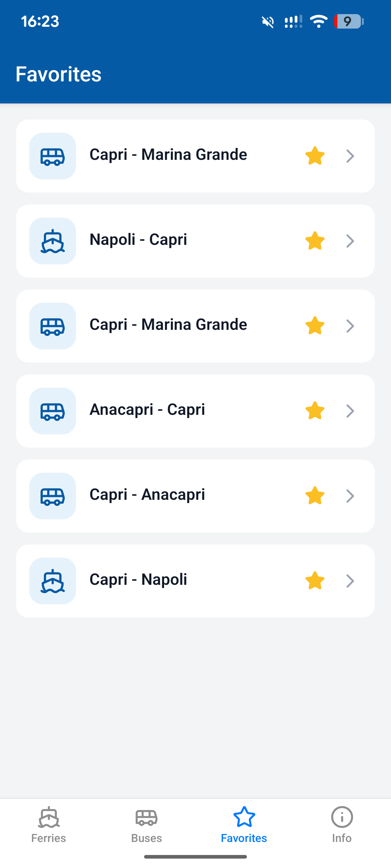
Task: Toggle the star on Capri - Anacapri
Action: click(315, 496)
